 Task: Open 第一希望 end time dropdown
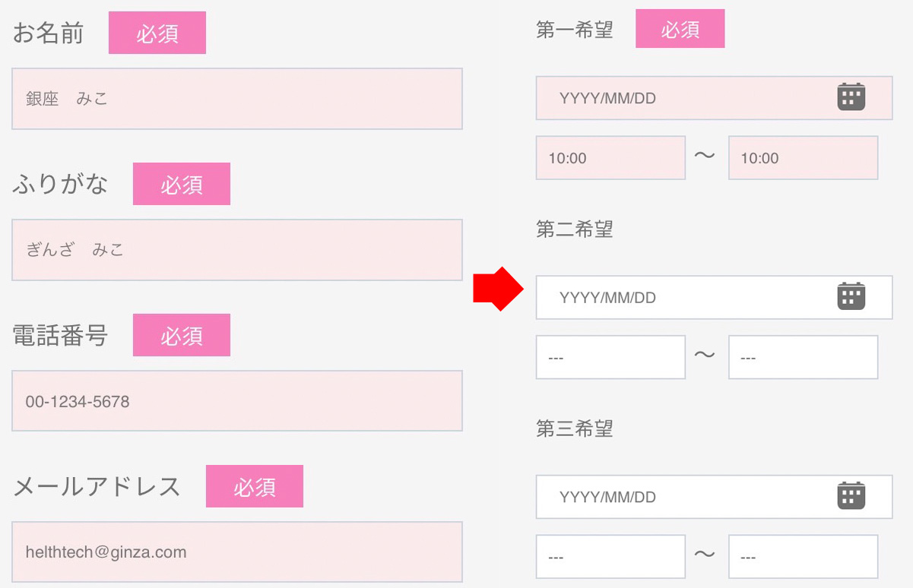[803, 158]
